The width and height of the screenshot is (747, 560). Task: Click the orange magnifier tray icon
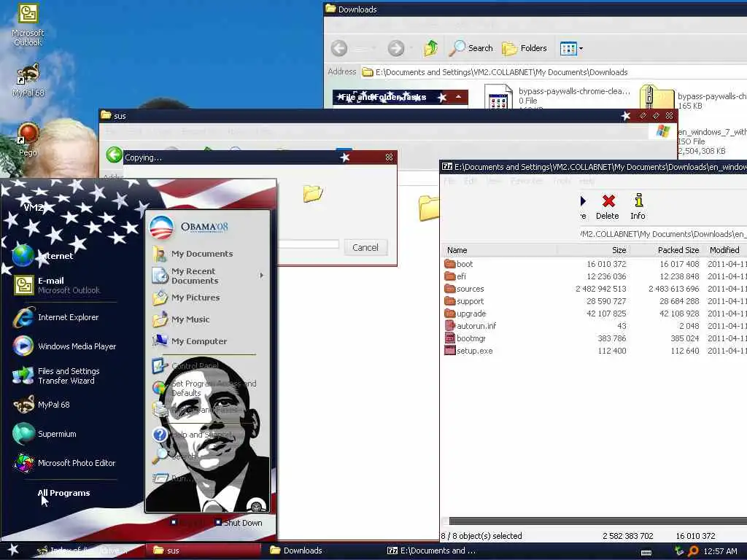click(693, 551)
